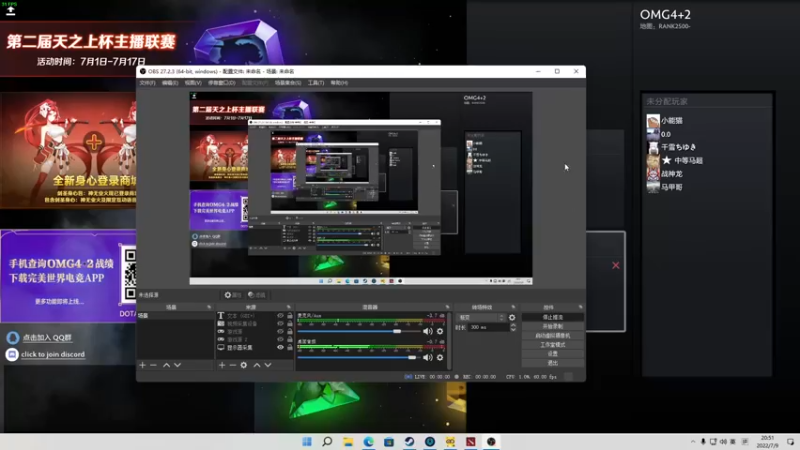This screenshot has width=800, height=450.
Task: Open the File menu in OBS
Action: point(147,83)
